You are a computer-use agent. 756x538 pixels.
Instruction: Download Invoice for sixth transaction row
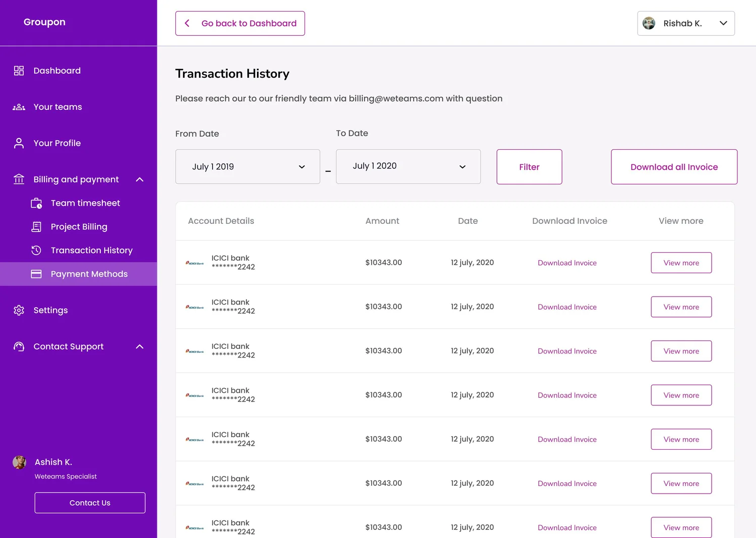tap(567, 484)
